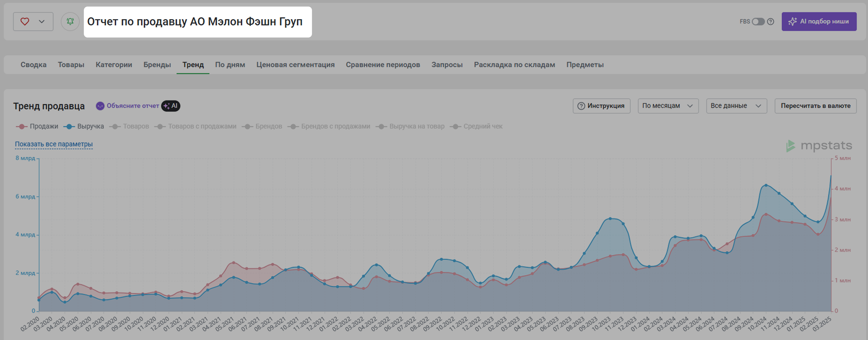
Task: Open the Предметы tab
Action: point(585,64)
